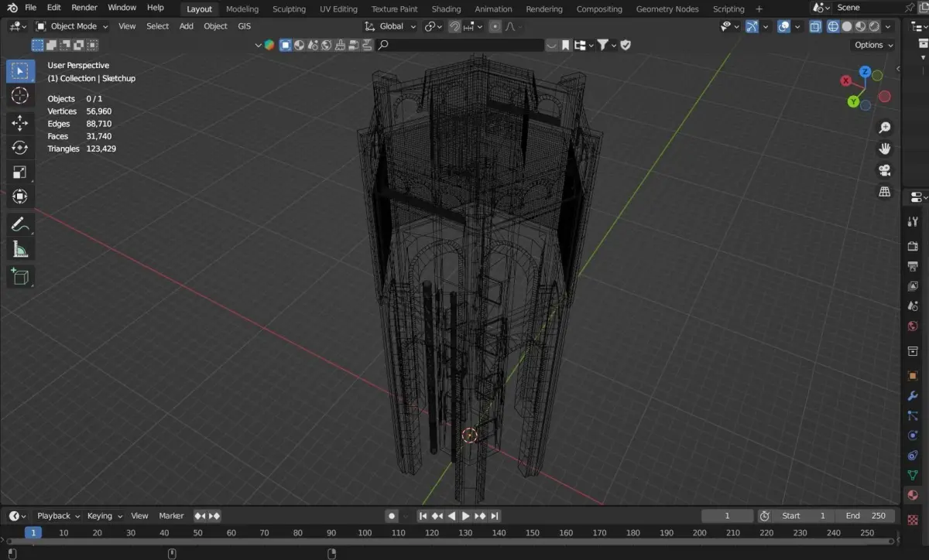Toggle show gizmo button
Screen dimensions: 929x560
pyautogui.click(x=751, y=26)
